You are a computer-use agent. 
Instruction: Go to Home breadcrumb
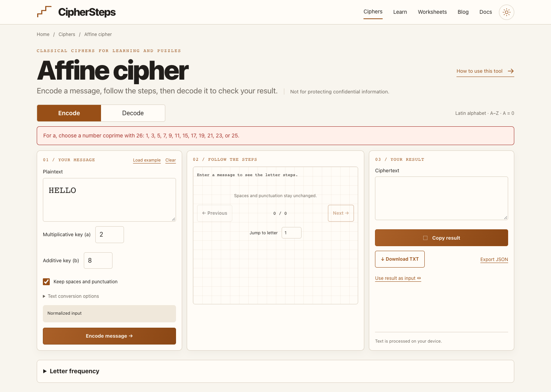point(43,34)
